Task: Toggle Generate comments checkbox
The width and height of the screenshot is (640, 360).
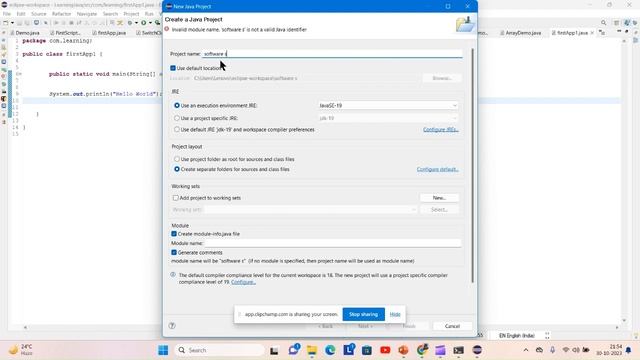Action: 174,253
